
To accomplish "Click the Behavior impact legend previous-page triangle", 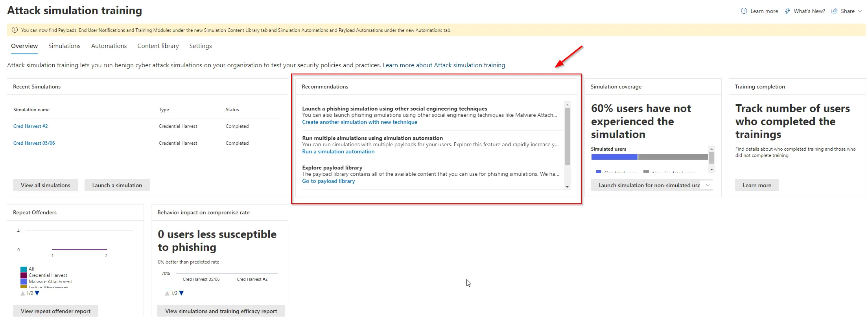I will [x=167, y=293].
